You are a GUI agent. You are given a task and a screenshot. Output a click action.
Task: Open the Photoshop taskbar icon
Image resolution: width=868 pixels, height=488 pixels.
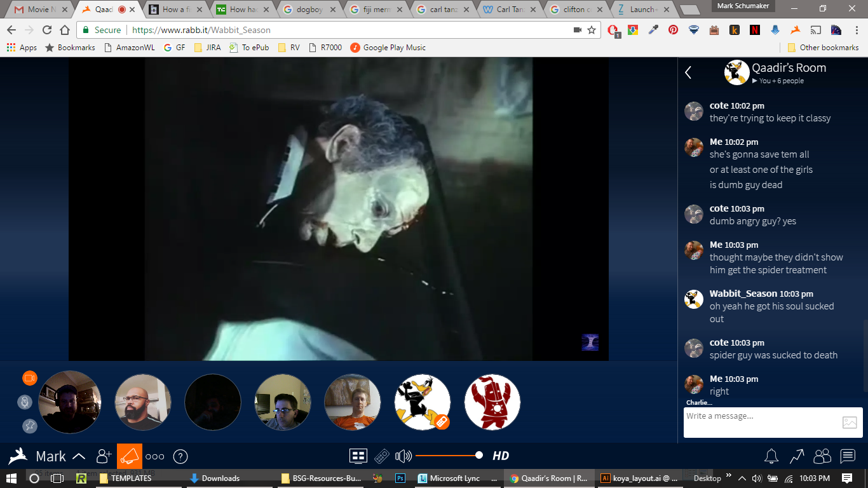click(400, 478)
